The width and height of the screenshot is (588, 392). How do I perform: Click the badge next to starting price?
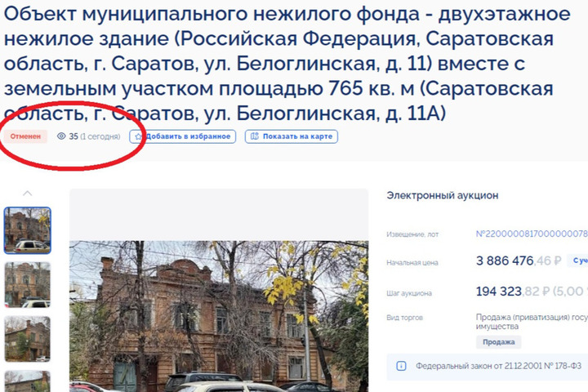(578, 261)
